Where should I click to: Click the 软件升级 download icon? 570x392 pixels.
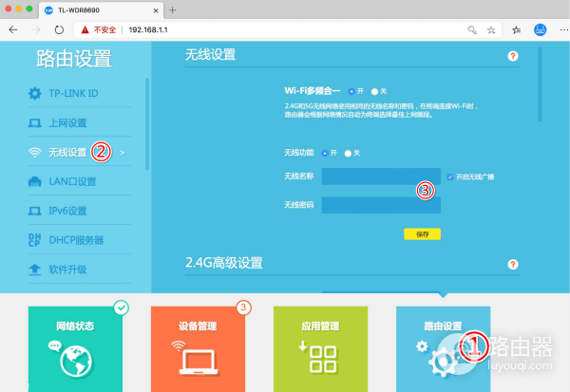click(x=35, y=270)
